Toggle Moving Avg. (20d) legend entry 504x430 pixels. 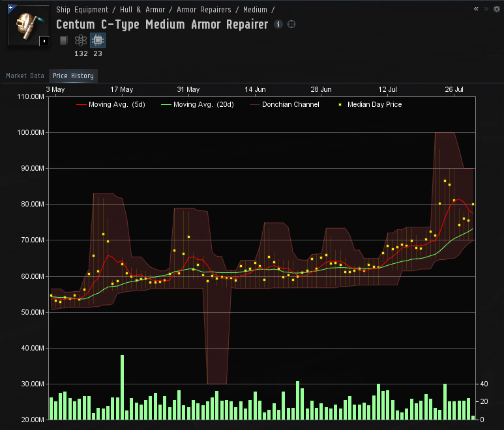[x=198, y=105]
